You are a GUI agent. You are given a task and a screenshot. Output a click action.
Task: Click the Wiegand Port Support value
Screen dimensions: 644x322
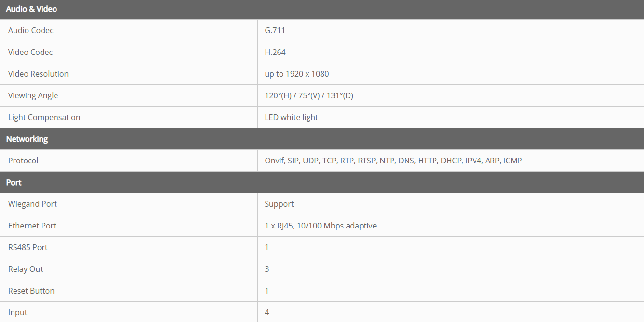tap(279, 204)
